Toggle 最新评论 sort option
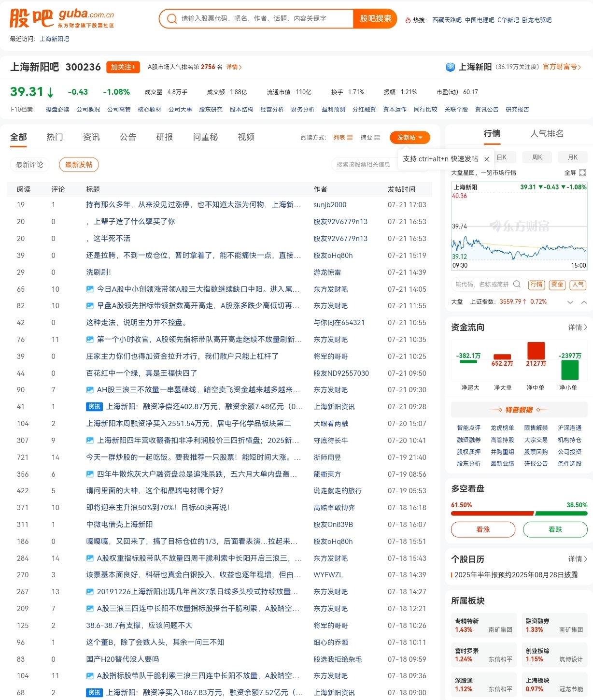 pos(29,165)
